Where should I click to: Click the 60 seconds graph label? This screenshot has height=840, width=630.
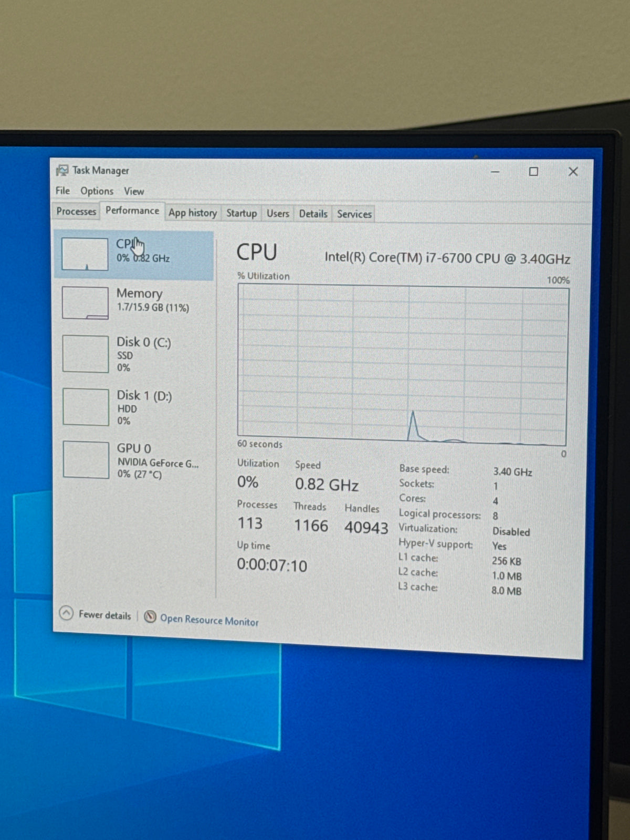[x=259, y=444]
